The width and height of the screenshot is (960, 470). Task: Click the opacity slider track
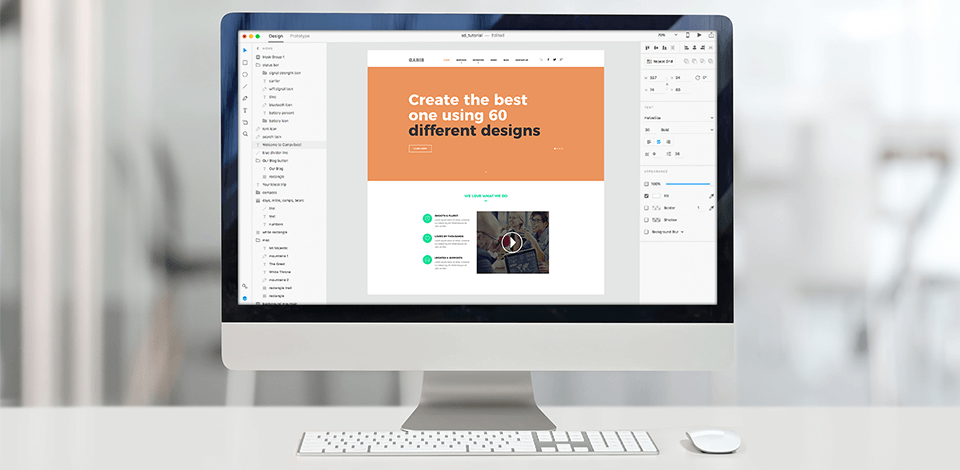(x=688, y=184)
